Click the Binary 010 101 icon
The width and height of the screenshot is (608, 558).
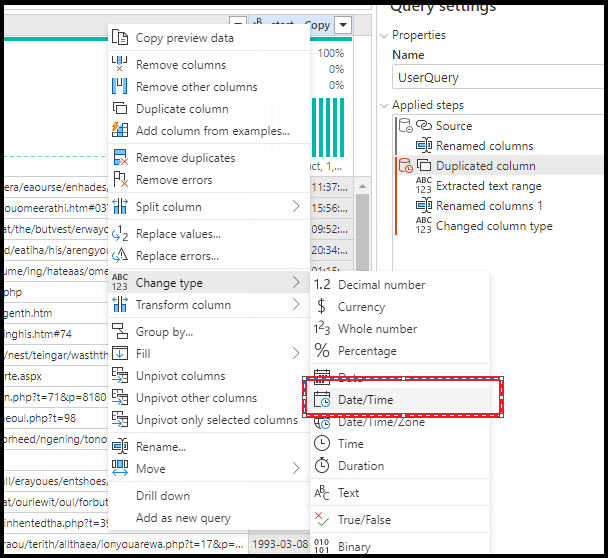point(322,546)
